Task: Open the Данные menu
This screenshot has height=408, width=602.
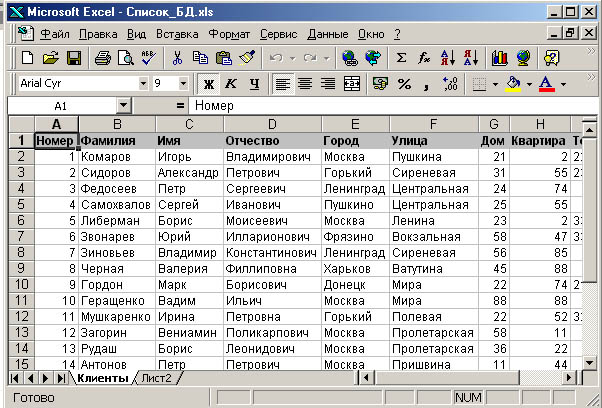Action: (x=327, y=34)
